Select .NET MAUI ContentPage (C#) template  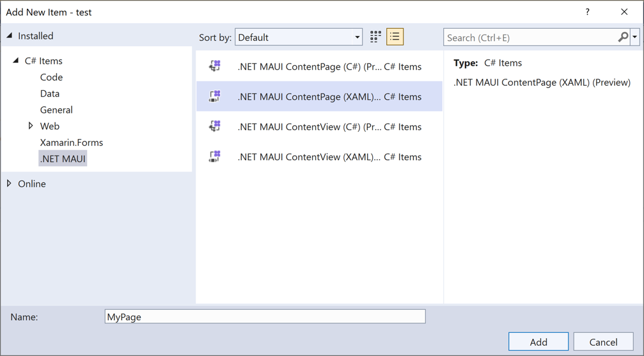pyautogui.click(x=319, y=66)
